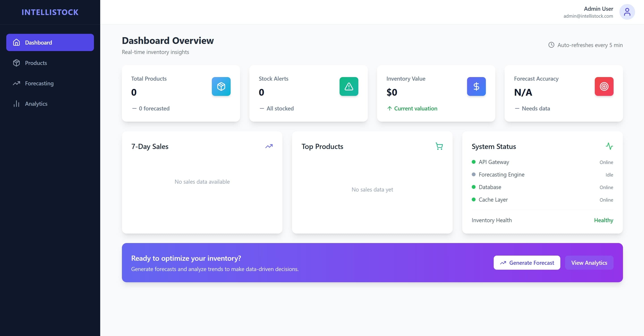Click the green Healthy inventory status
The image size is (644, 336).
coord(603,220)
